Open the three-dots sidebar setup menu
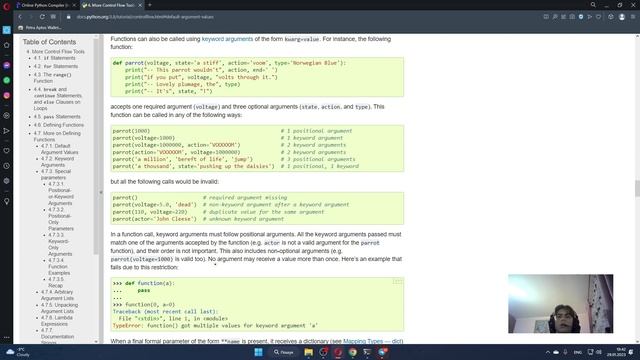The image size is (640, 360). coord(7,338)
